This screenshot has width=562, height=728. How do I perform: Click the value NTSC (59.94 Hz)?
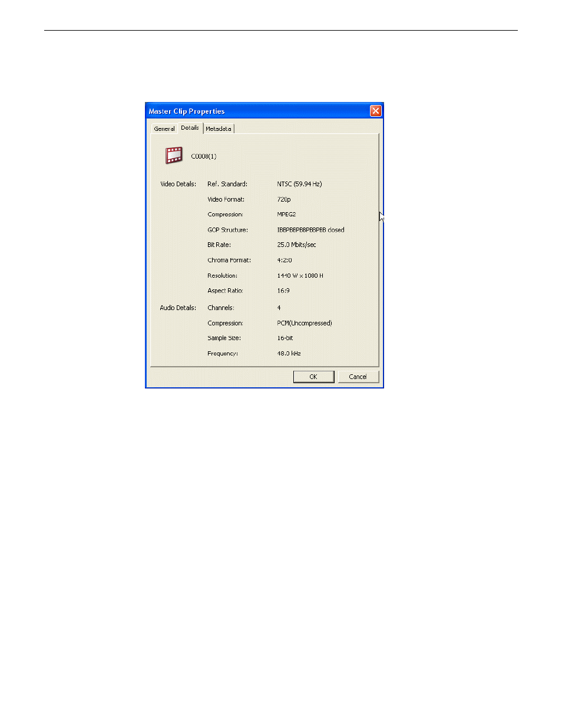click(x=299, y=184)
